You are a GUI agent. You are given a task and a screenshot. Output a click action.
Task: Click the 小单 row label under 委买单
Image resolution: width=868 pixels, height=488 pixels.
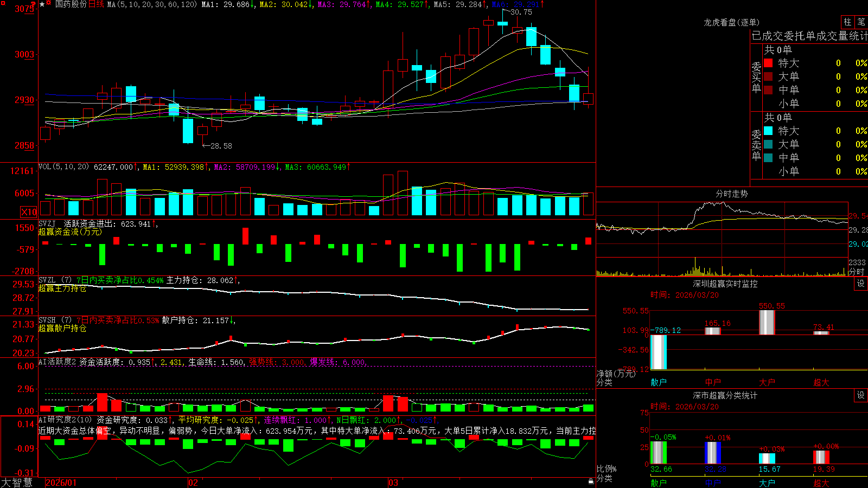coord(789,104)
